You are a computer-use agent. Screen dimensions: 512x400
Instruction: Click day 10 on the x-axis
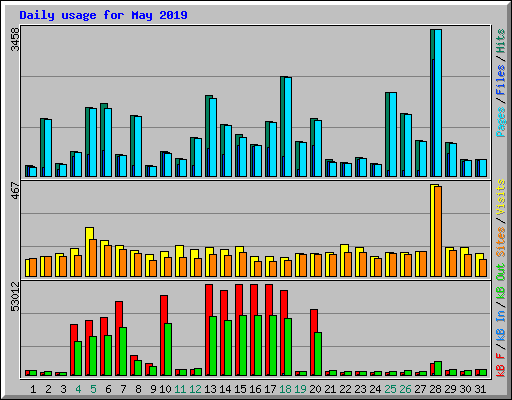pos(165,389)
